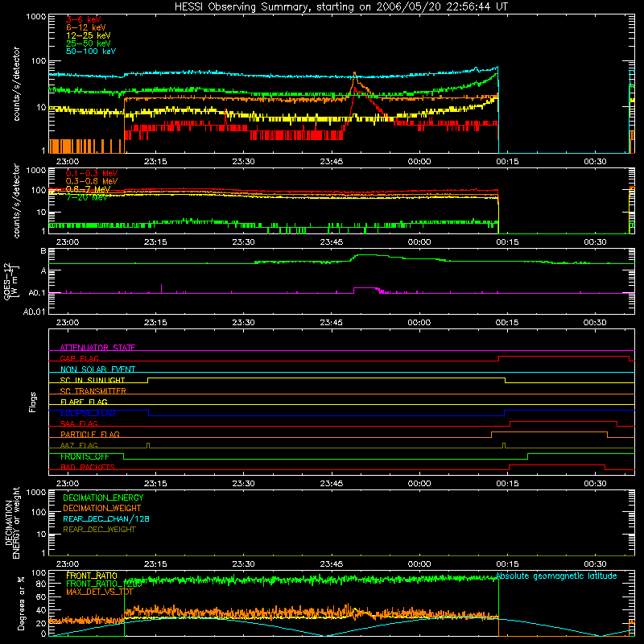This screenshot has height=644, width=644.
Task: Click the yellow '0.8-7 MeV' legend label
Action: [x=88, y=189]
